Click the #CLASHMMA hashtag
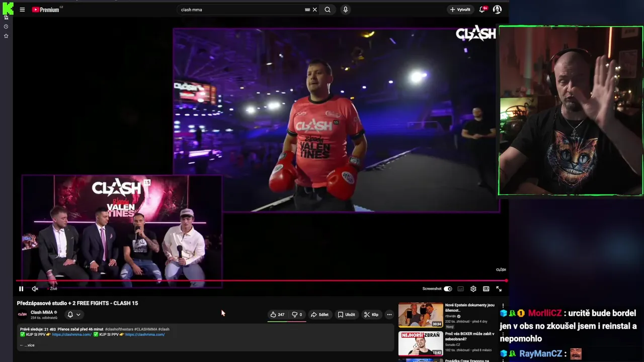Screen dimensions: 644x362 [x=145, y=329]
